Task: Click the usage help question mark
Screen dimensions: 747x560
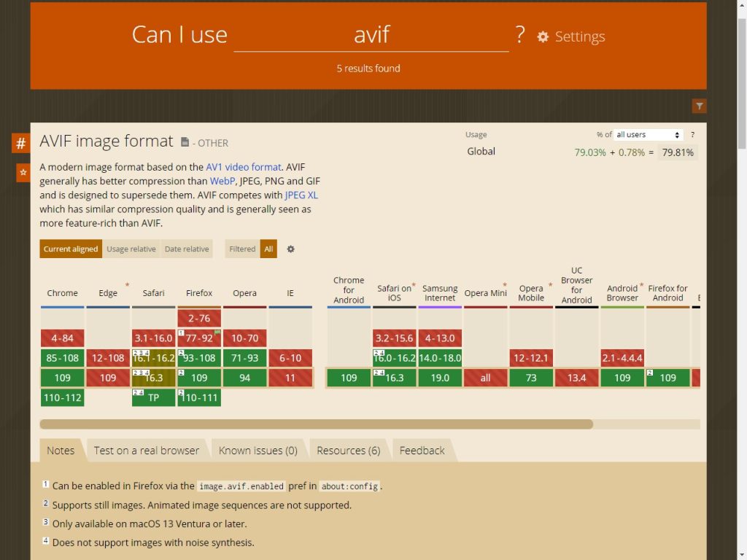Action: pyautogui.click(x=693, y=135)
